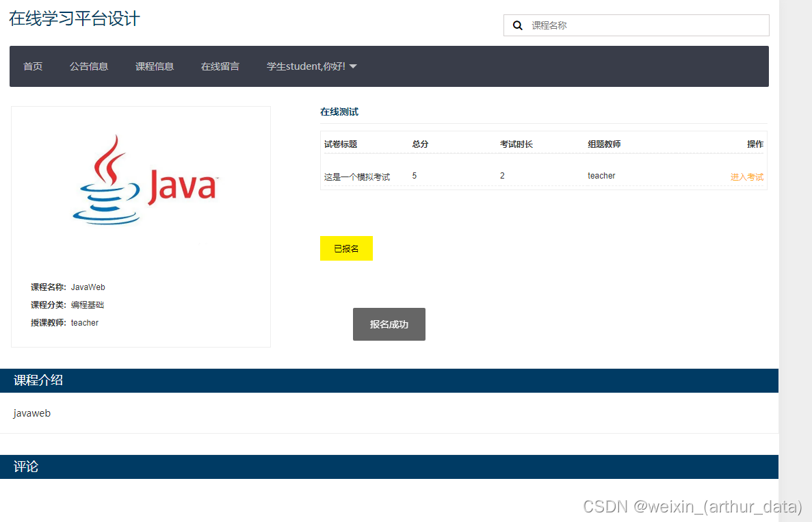812x522 pixels.
Task: Select the 操作 column header
Action: click(755, 144)
